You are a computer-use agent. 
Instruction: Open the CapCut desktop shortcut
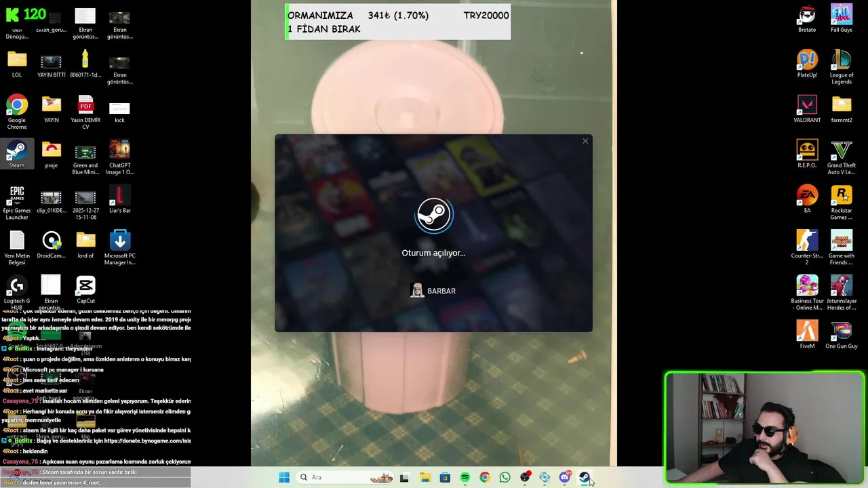click(85, 290)
